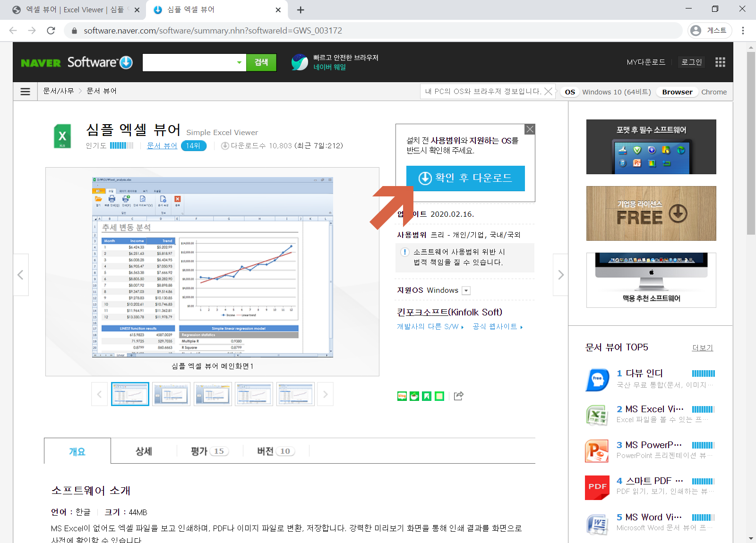Image resolution: width=756 pixels, height=543 pixels.
Task: Open the Chrome three-dot menu
Action: pyautogui.click(x=743, y=31)
